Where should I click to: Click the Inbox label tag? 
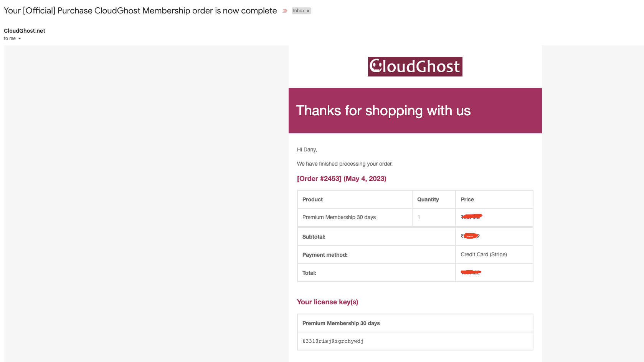(299, 11)
